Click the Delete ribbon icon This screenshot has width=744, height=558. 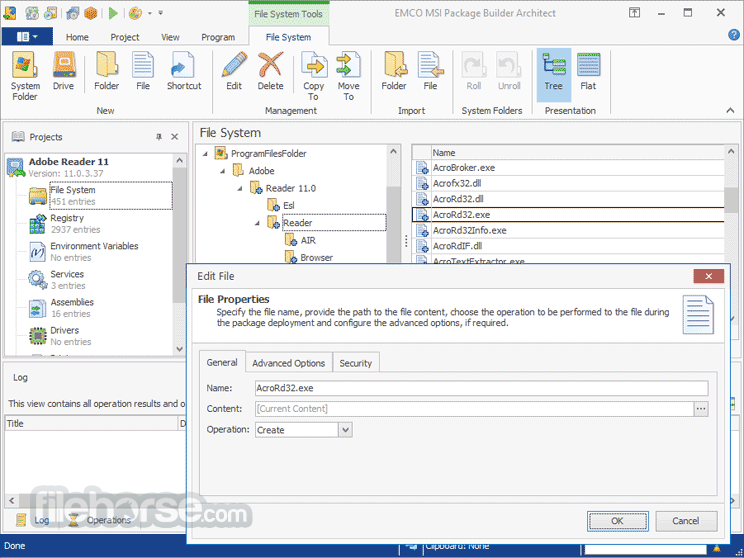(270, 71)
